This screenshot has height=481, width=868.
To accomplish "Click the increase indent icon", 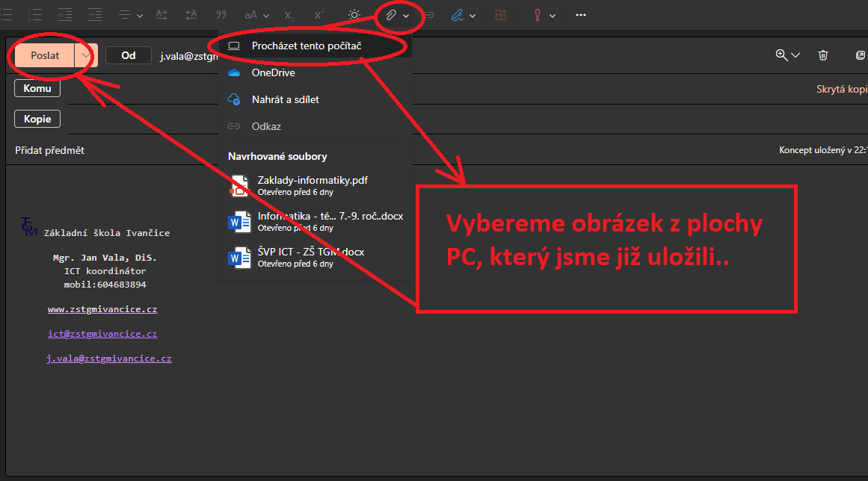I will [93, 15].
